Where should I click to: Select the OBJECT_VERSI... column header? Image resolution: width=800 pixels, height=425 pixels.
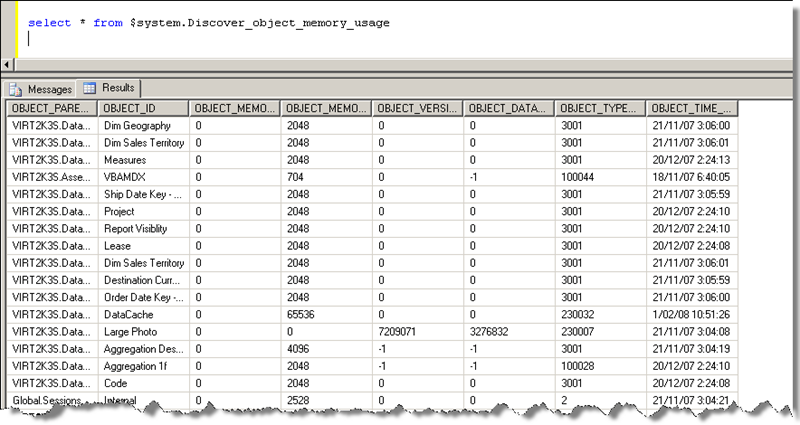coord(417,108)
